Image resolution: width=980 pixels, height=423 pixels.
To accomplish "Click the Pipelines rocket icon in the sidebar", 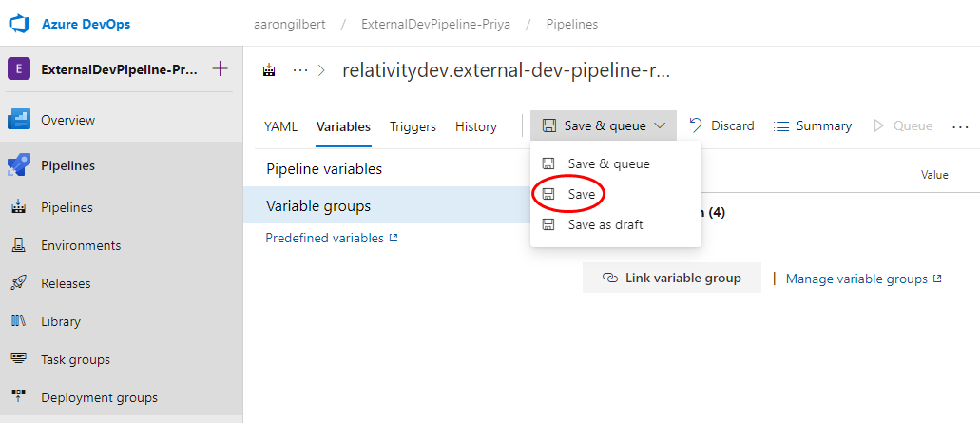I will [19, 165].
